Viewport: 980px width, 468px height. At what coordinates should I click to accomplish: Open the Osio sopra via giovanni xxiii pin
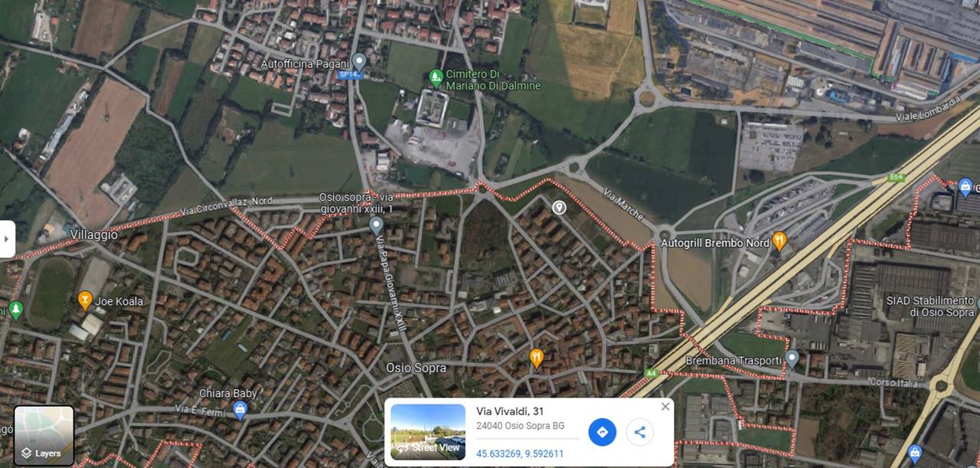[x=376, y=225]
